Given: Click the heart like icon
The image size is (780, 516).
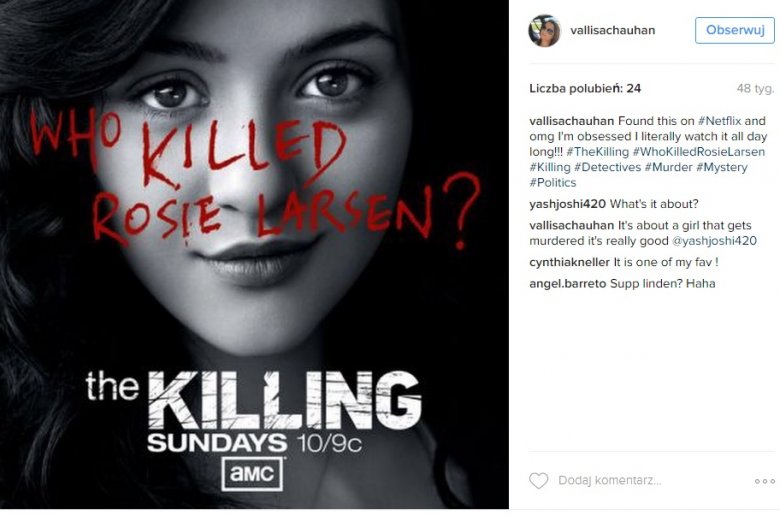Looking at the screenshot, I should pyautogui.click(x=538, y=481).
